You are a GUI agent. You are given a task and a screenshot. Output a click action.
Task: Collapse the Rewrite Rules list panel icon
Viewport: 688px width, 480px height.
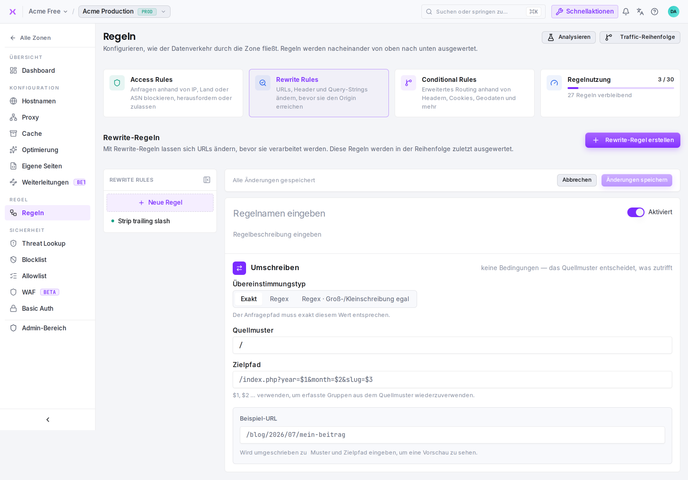click(207, 180)
